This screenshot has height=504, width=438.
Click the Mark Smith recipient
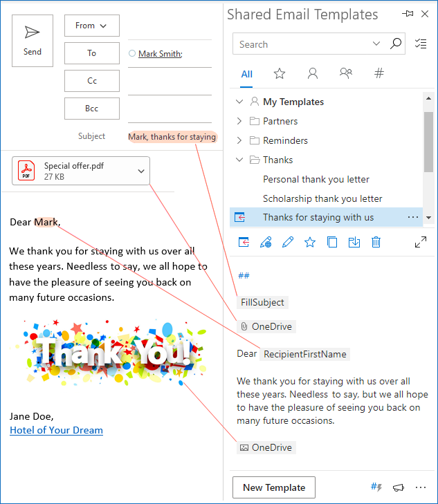160,54
